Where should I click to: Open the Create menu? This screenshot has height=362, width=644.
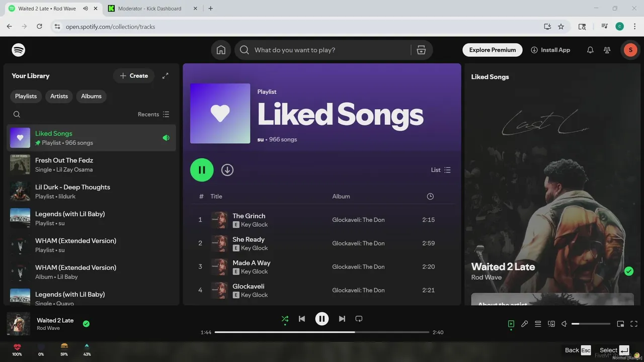point(134,76)
